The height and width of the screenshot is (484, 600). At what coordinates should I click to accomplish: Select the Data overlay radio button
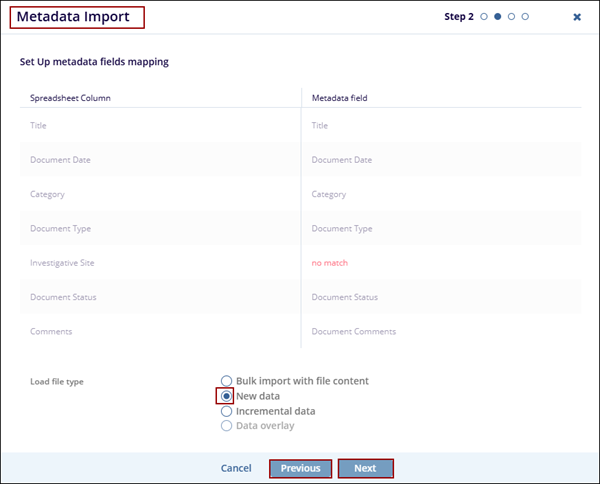tap(227, 426)
